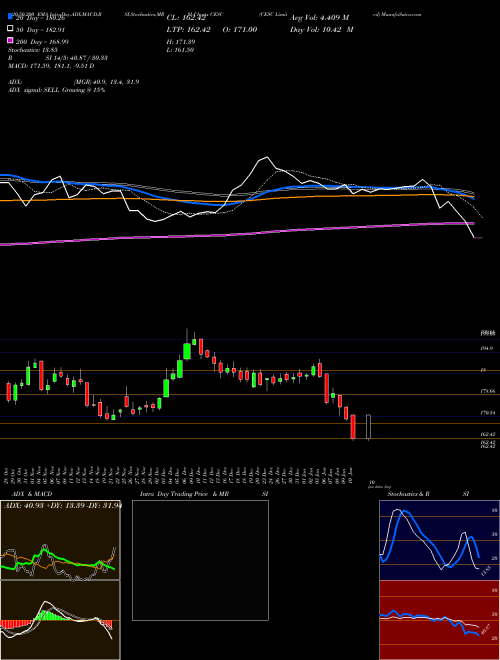Image resolution: width=500 pixels, height=660 pixels.
Task: Open the empty Intra Day Trading Price panel
Action: 200,560
